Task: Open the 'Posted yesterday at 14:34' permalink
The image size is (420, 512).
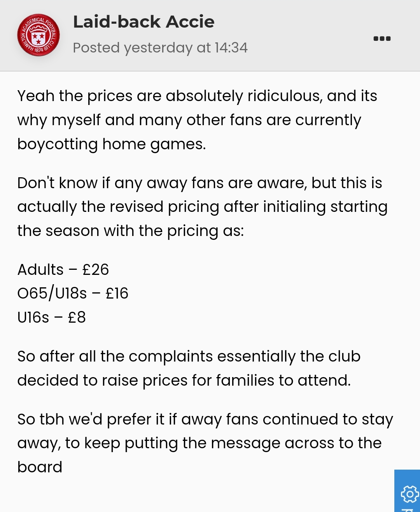Action: pos(160,48)
